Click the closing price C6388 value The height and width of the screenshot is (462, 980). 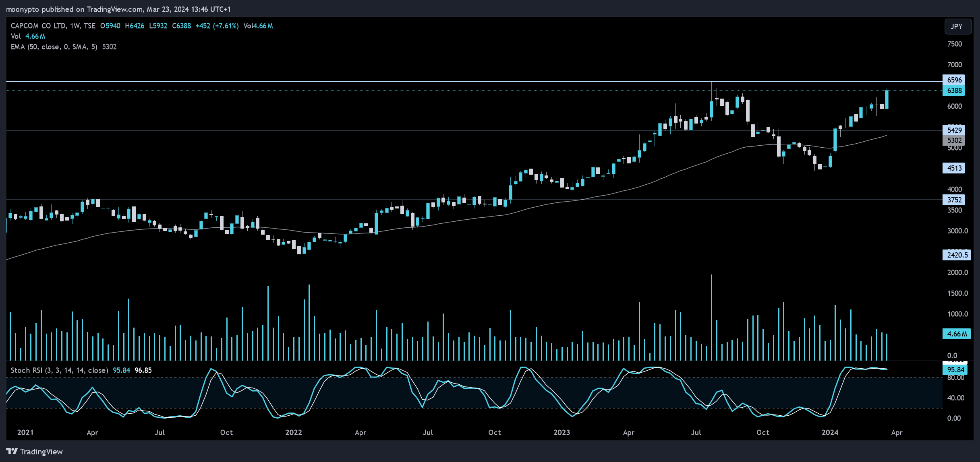click(x=182, y=26)
